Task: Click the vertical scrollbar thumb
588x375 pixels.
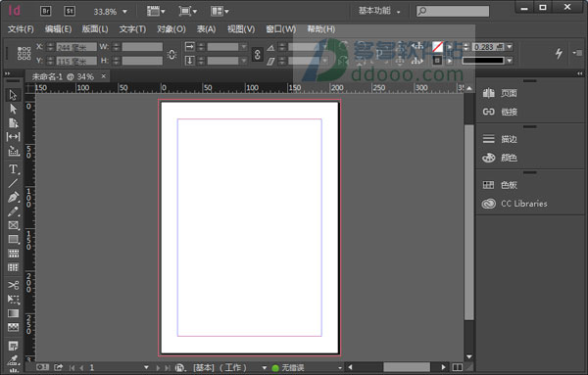Action: [468, 222]
